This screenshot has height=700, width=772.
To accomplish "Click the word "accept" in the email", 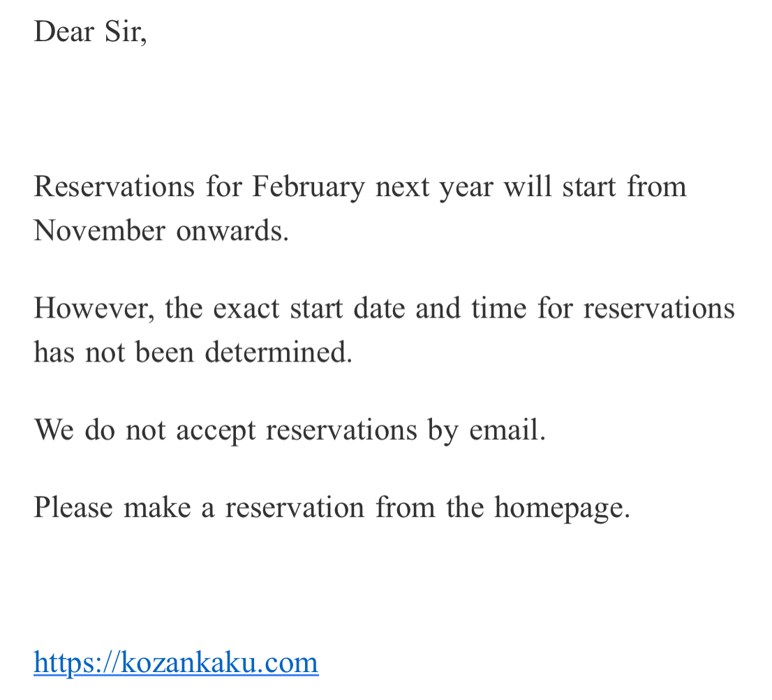I will (216, 429).
